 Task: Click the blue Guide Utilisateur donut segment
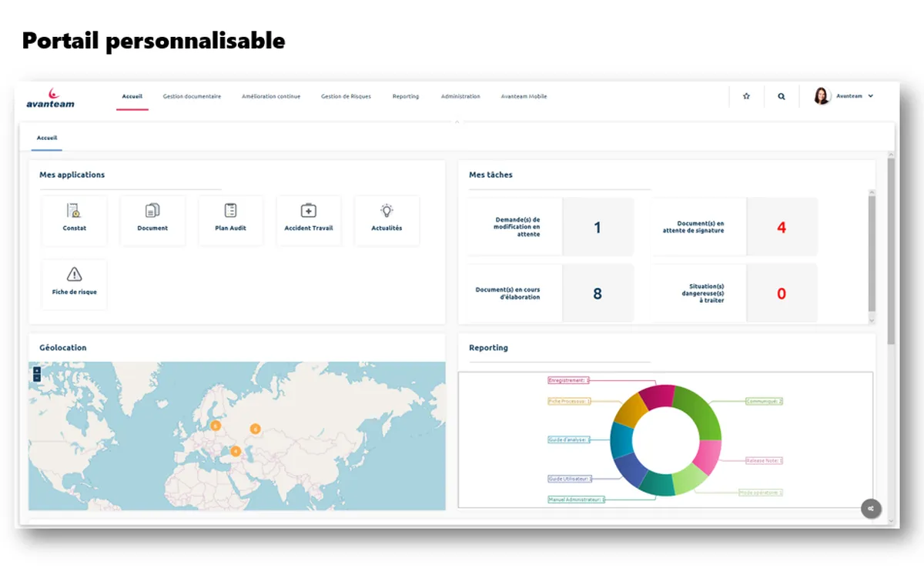pos(630,469)
